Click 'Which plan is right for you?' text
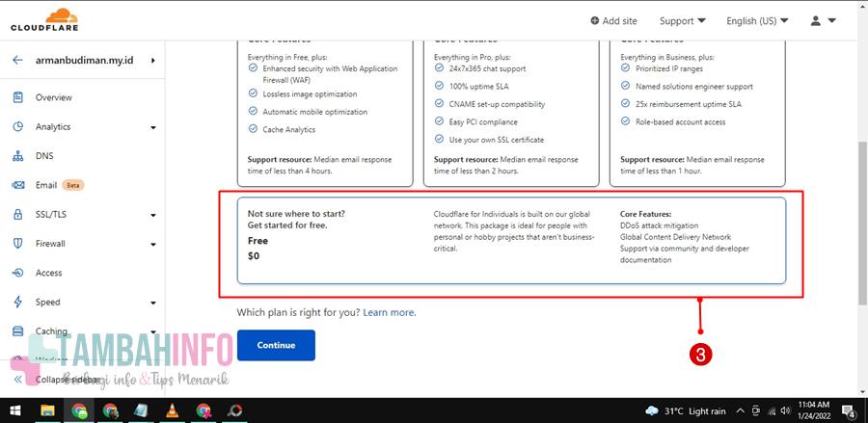The image size is (868, 423). pyautogui.click(x=298, y=312)
